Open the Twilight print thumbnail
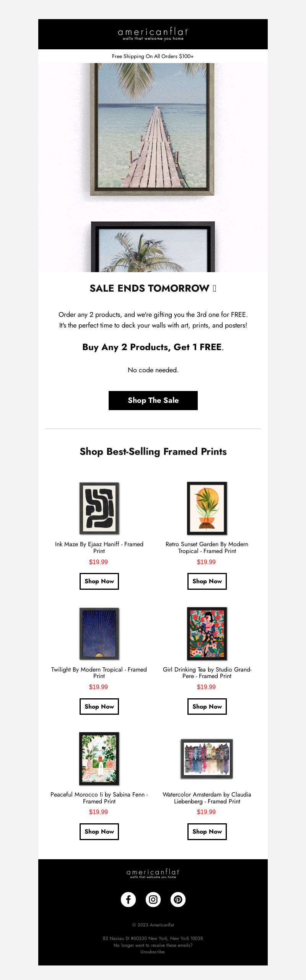 99,633
